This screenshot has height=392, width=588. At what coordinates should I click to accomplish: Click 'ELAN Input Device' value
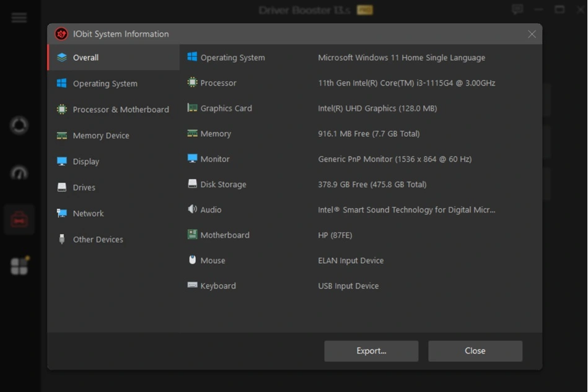coord(351,261)
